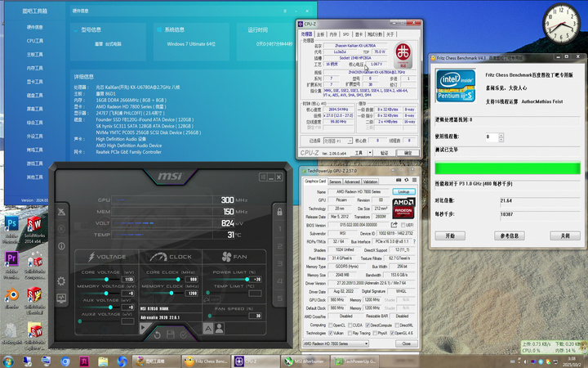
Task: Click GPU-Z refresh icon
Action: coord(407,180)
